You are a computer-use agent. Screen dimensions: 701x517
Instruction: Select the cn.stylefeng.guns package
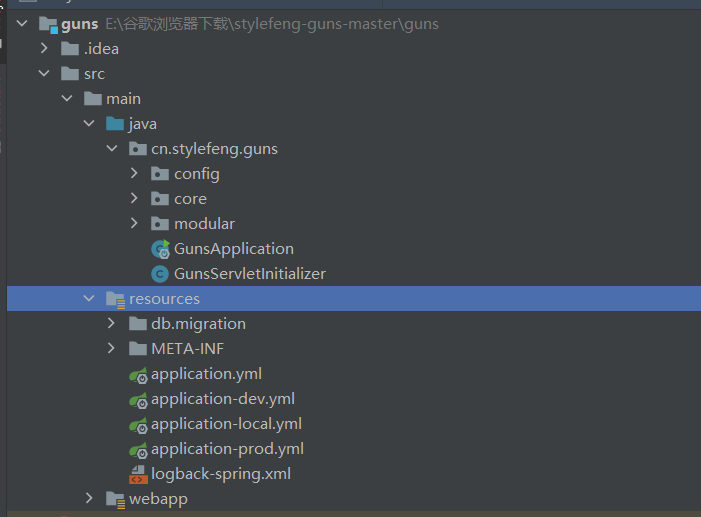tap(214, 149)
